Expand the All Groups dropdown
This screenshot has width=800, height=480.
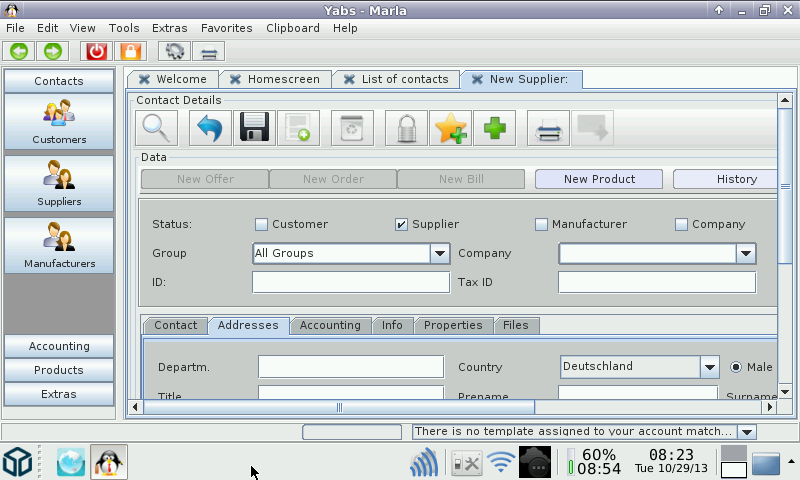[440, 254]
